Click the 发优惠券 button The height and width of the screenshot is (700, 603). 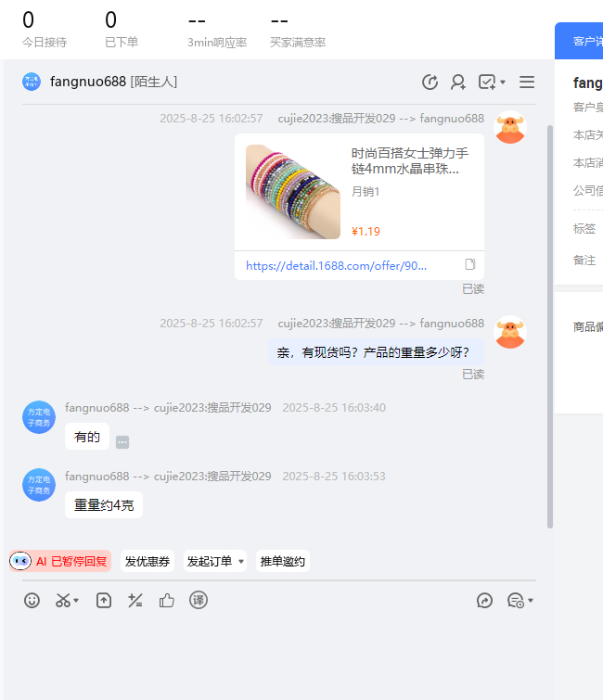coord(147,561)
